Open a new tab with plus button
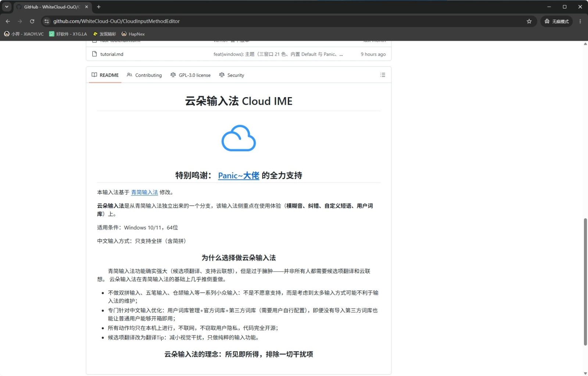 click(x=98, y=7)
